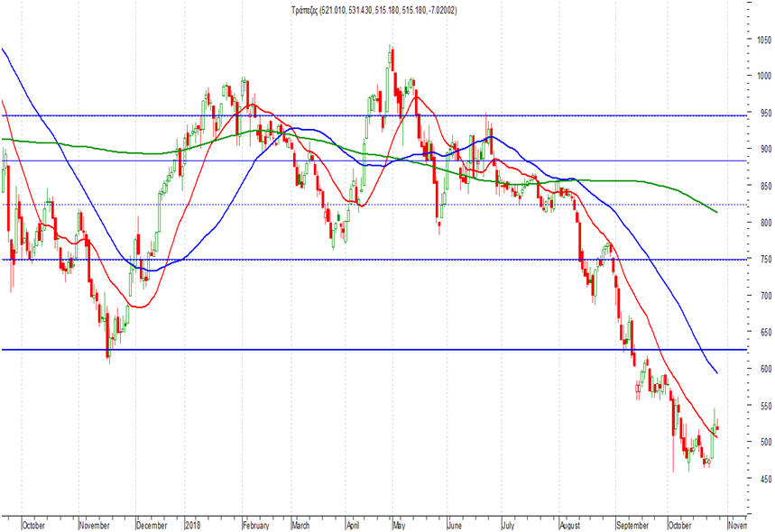Select the 850 price axis label
Screen dimensions: 775x532
764,186
